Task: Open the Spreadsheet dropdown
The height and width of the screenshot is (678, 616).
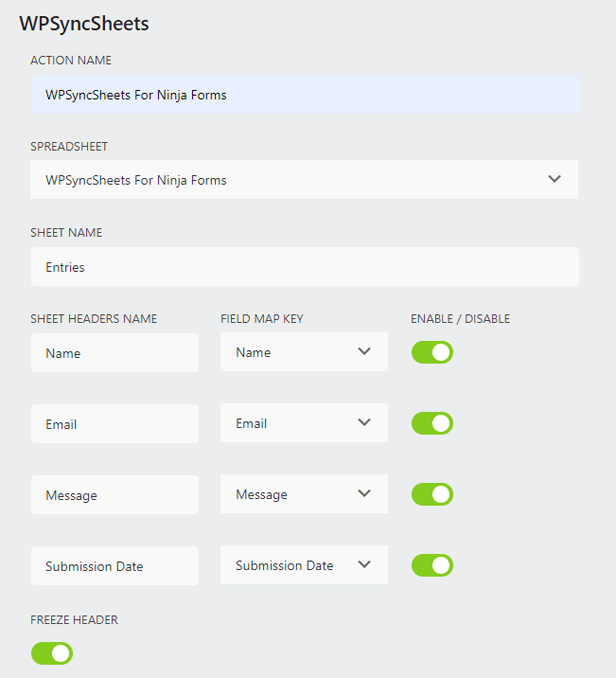Action: pos(304,179)
